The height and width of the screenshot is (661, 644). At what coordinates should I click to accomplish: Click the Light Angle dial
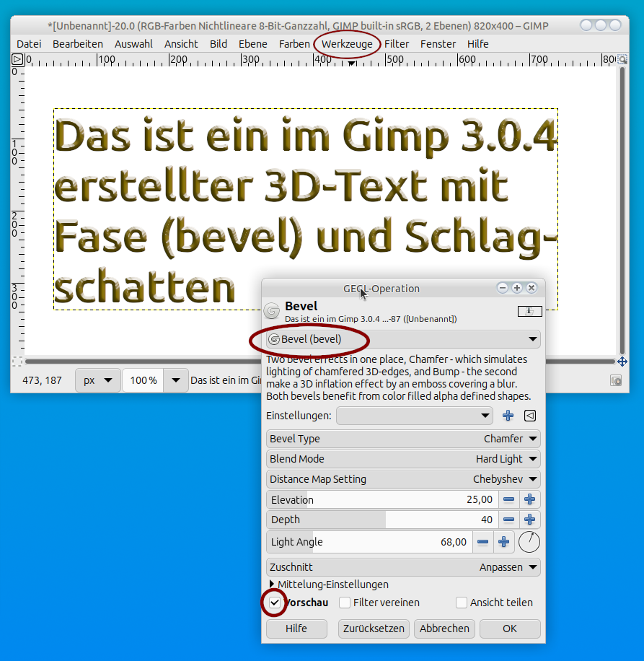point(529,542)
